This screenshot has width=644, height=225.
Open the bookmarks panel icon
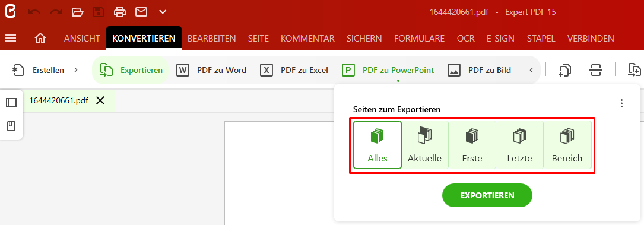tap(11, 126)
